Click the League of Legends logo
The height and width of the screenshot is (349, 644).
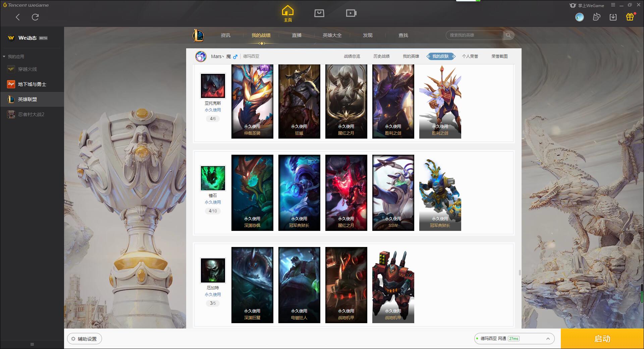[198, 35]
